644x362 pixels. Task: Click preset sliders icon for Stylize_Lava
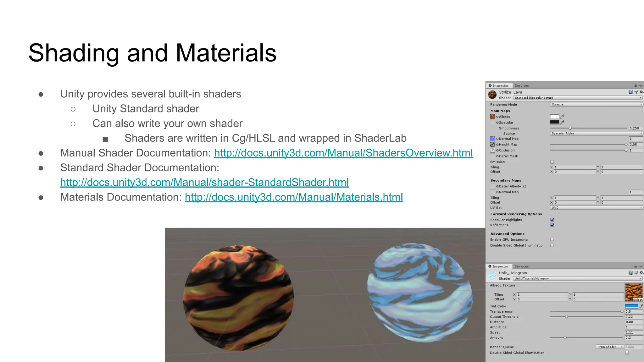coord(636,92)
